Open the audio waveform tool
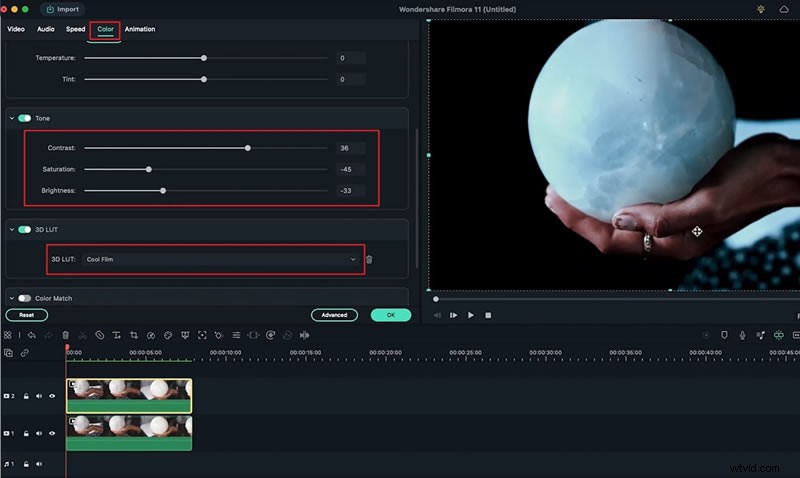 305,335
